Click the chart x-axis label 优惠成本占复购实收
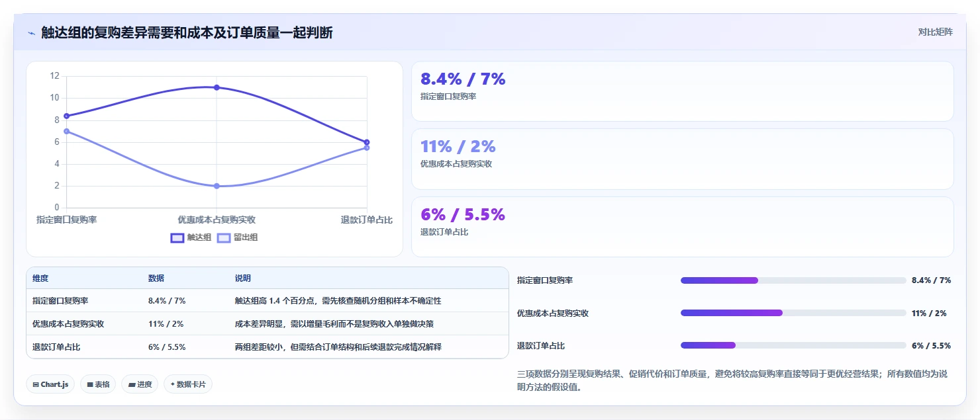The height and width of the screenshot is (420, 980). (217, 220)
